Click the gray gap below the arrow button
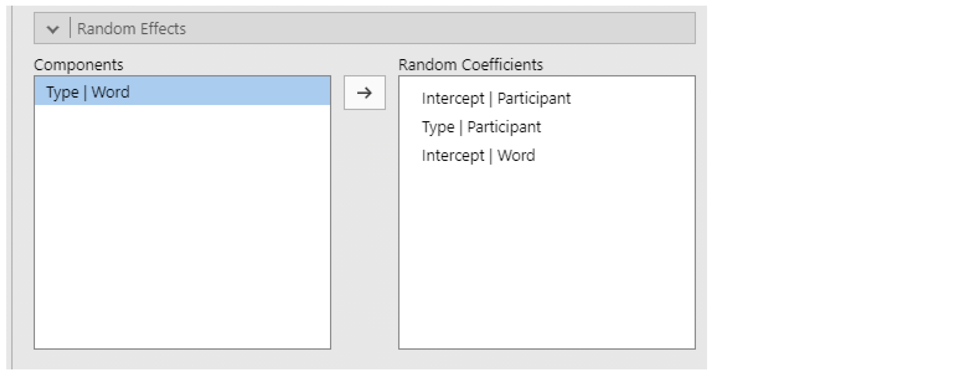 365,228
